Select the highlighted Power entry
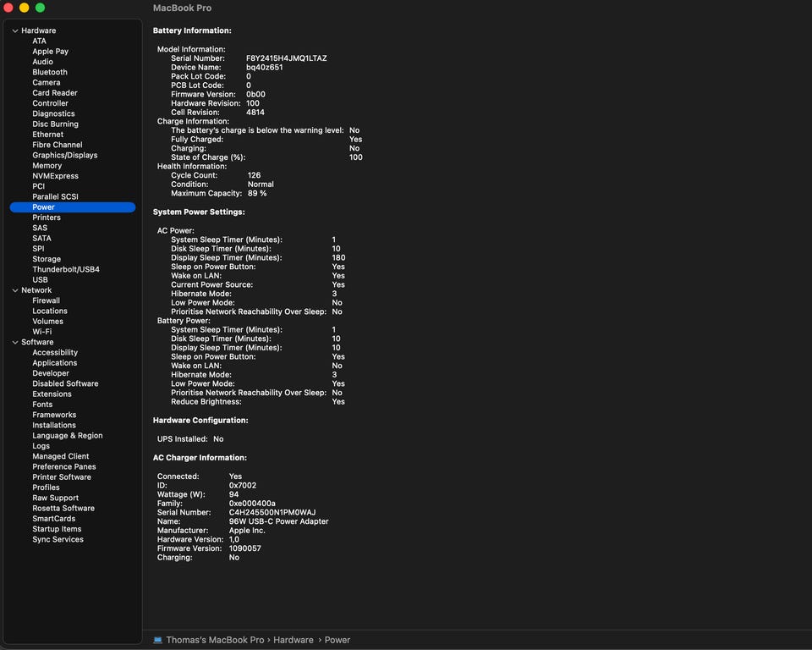Image resolution: width=812 pixels, height=650 pixels. [73, 207]
